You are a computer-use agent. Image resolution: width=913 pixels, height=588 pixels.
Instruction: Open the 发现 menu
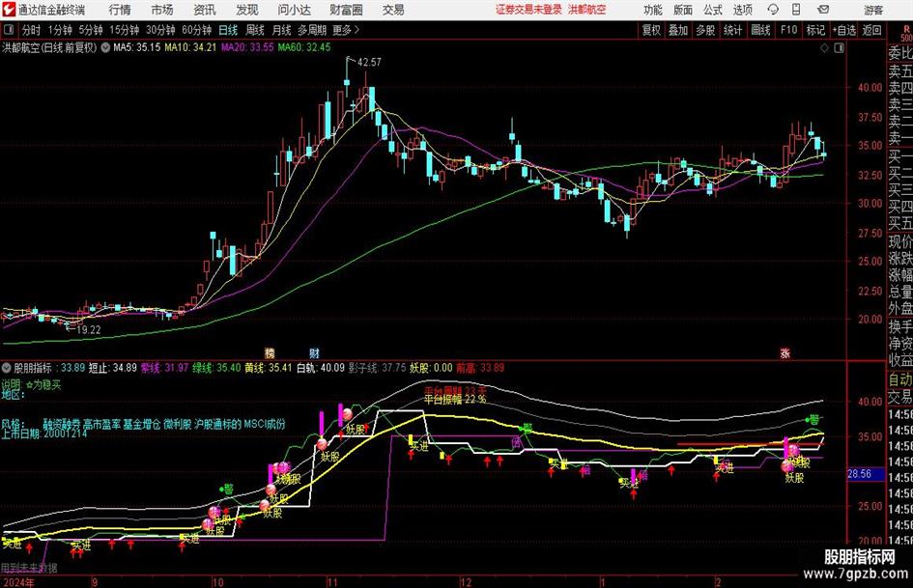coord(247,10)
